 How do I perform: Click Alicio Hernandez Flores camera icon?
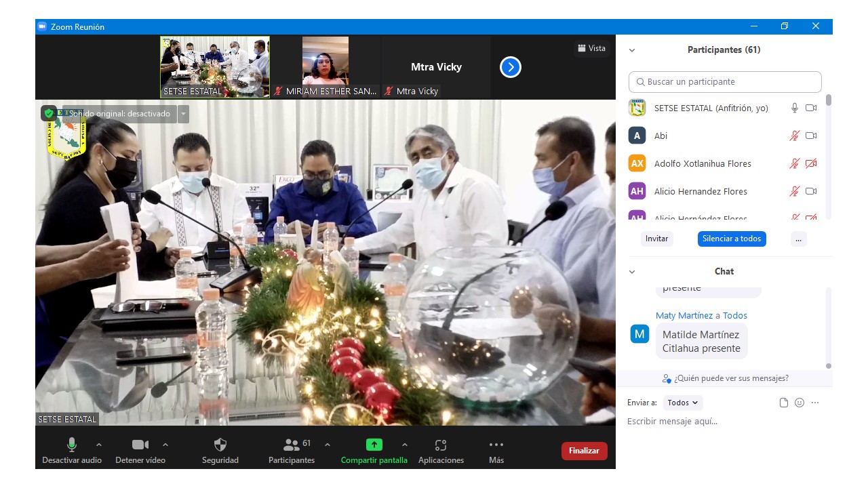coord(811,191)
